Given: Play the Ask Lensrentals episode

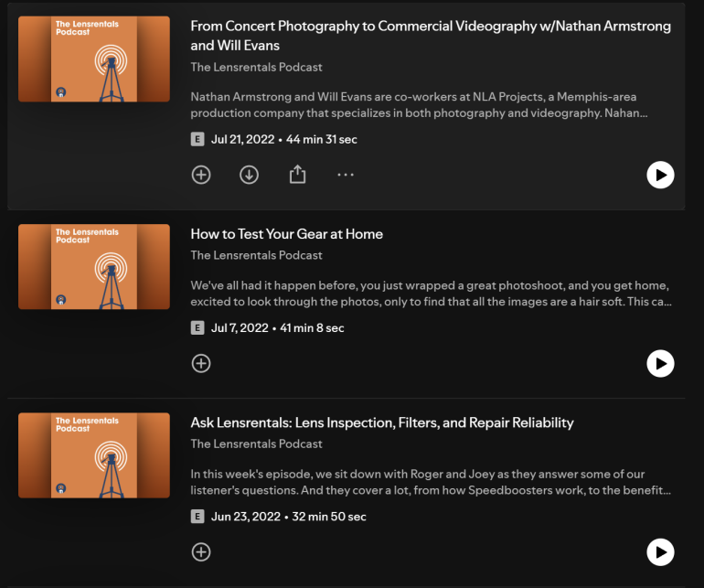Looking at the screenshot, I should (x=660, y=552).
